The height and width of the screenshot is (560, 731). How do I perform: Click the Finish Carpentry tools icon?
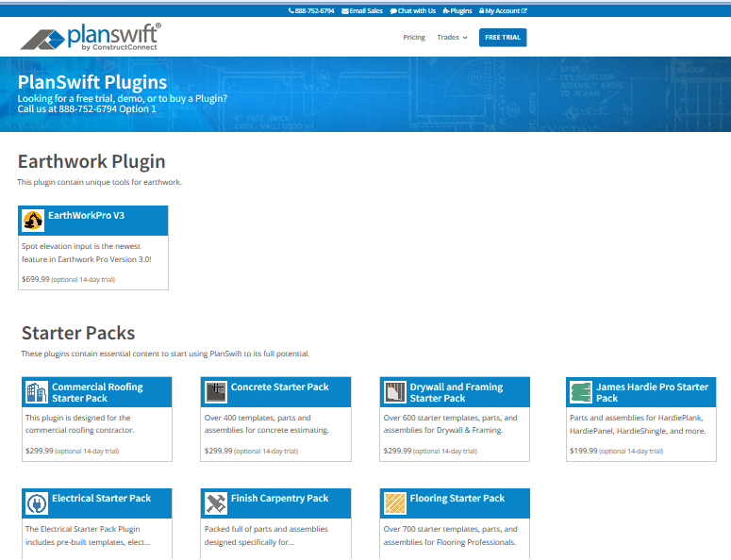pyautogui.click(x=216, y=503)
